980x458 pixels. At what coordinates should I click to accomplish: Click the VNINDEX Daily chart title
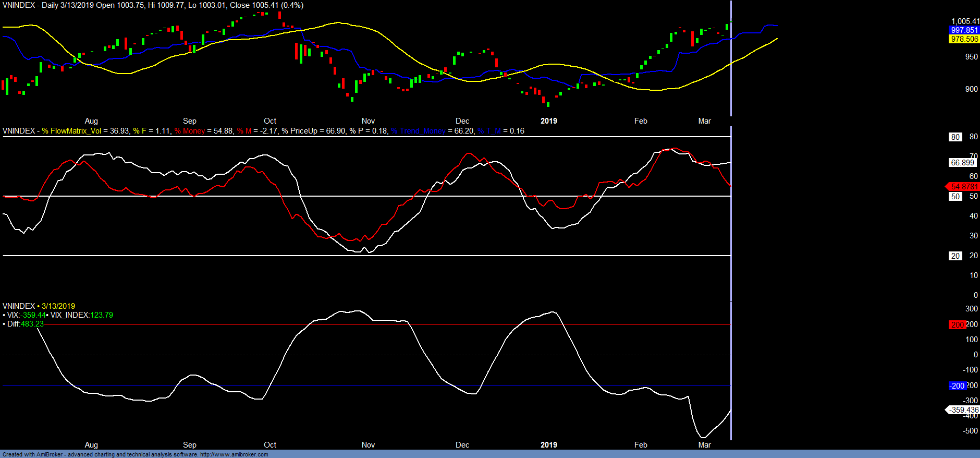point(153,5)
